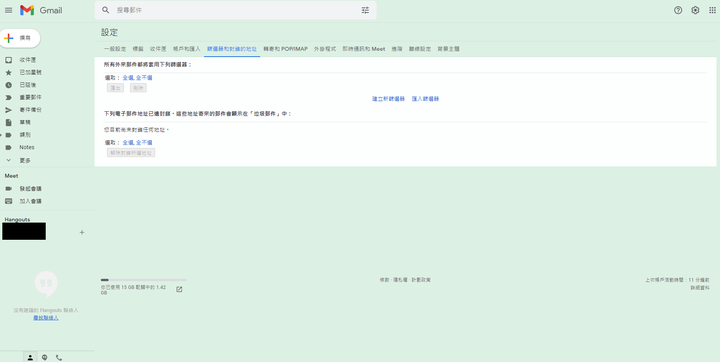Open the Notes label
The width and height of the screenshot is (720, 362).
pyautogui.click(x=27, y=147)
